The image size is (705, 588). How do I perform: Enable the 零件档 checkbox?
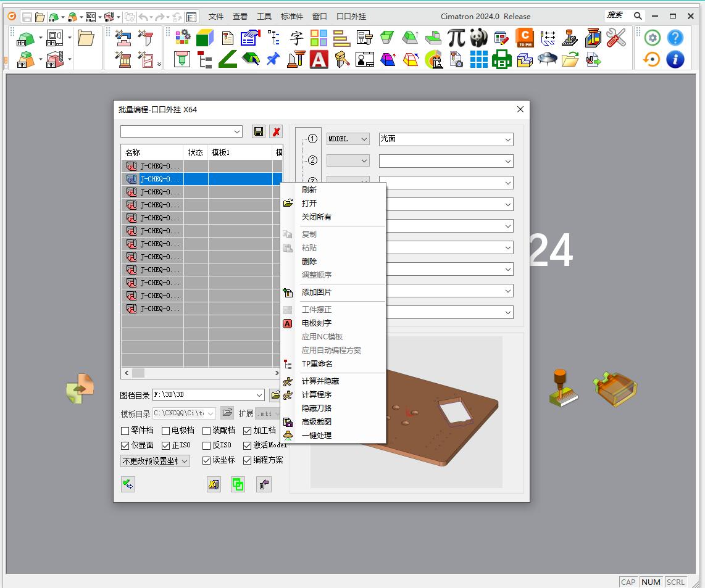pyautogui.click(x=125, y=431)
